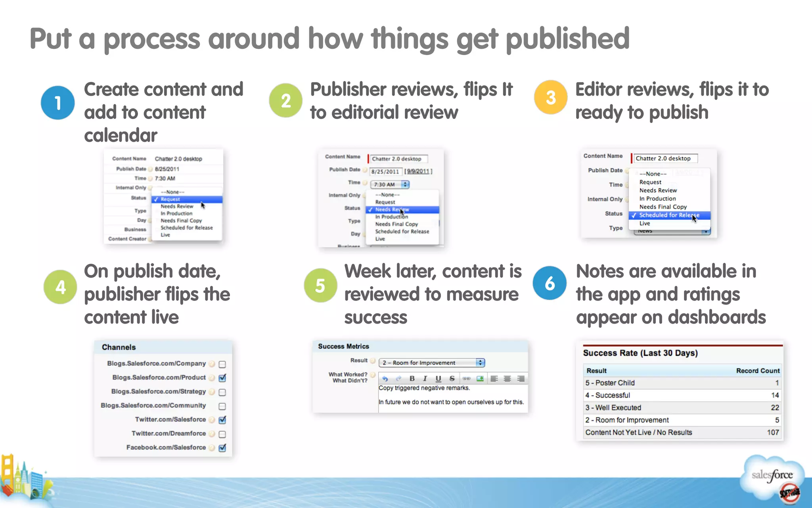Click the help icon beside the Result label
812x508 pixels.
pyautogui.click(x=373, y=360)
